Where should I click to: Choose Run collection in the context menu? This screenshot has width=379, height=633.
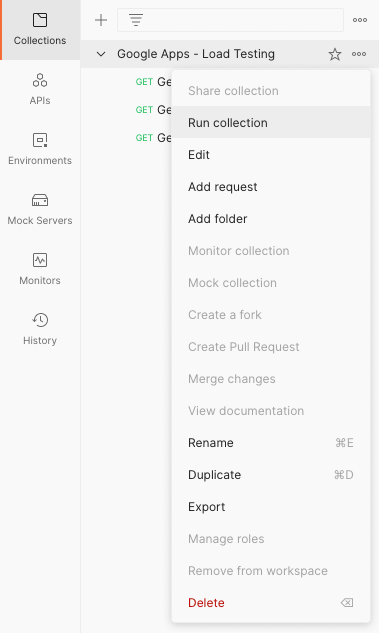click(x=271, y=123)
